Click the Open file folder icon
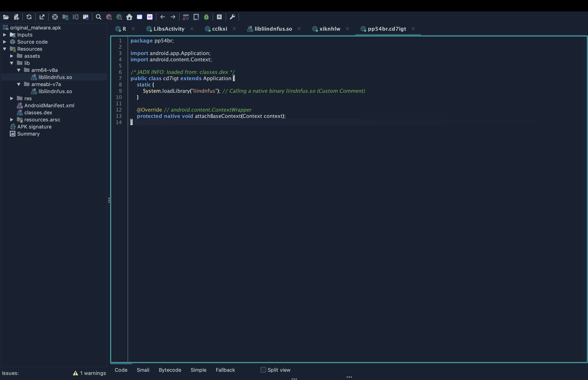Viewport: 588px width, 380px height. [x=6, y=17]
